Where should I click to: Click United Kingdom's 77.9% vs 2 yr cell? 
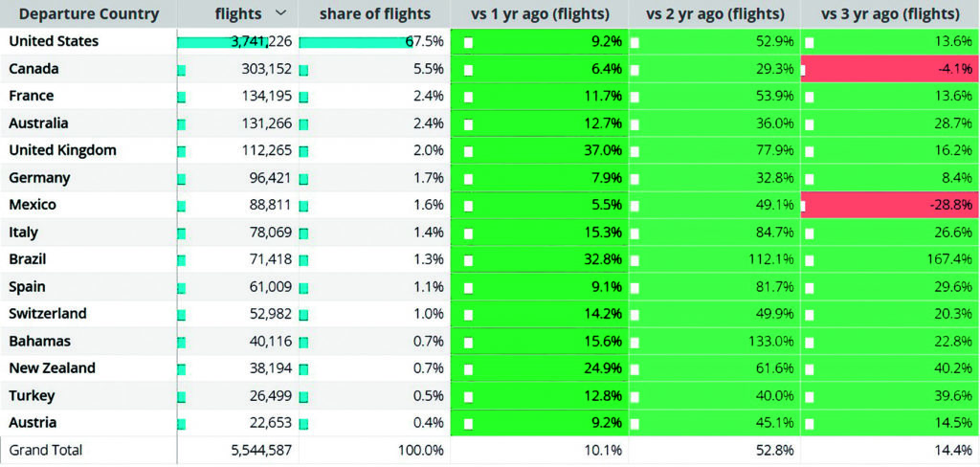point(714,150)
